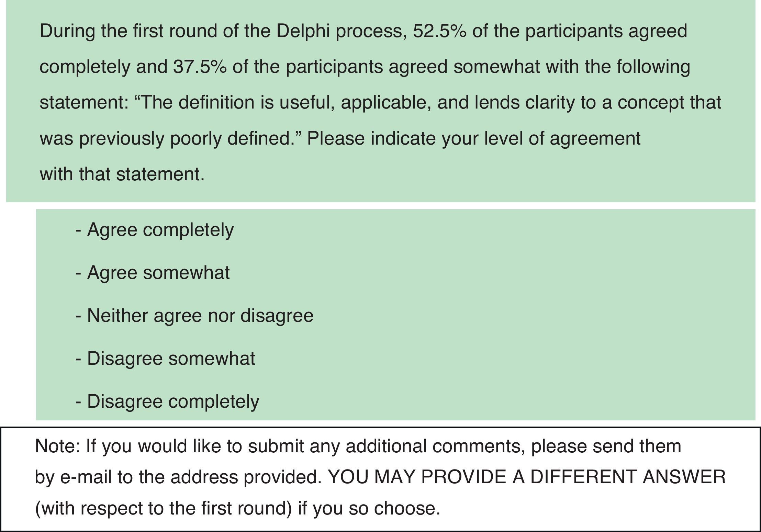
Task: Click "(with respect to the first round)" text
Action: pyautogui.click(x=163, y=508)
